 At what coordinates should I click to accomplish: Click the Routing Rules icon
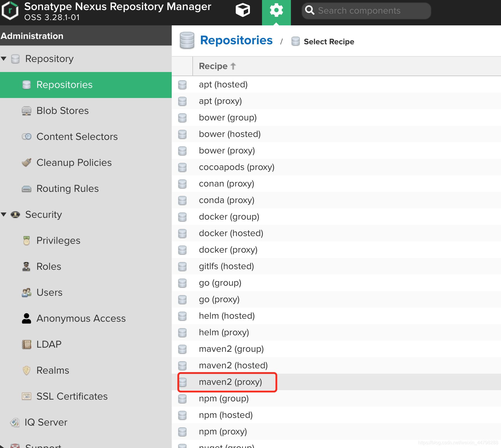tap(27, 189)
